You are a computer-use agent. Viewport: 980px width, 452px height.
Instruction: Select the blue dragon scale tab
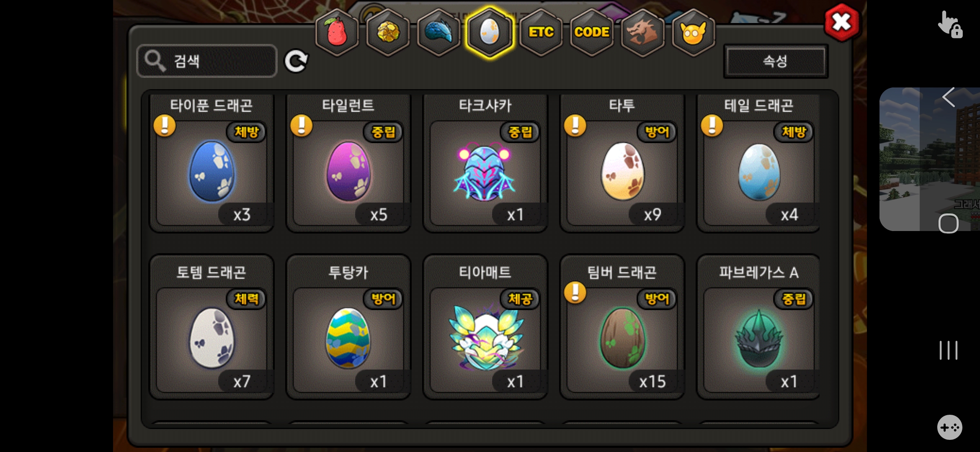click(439, 32)
